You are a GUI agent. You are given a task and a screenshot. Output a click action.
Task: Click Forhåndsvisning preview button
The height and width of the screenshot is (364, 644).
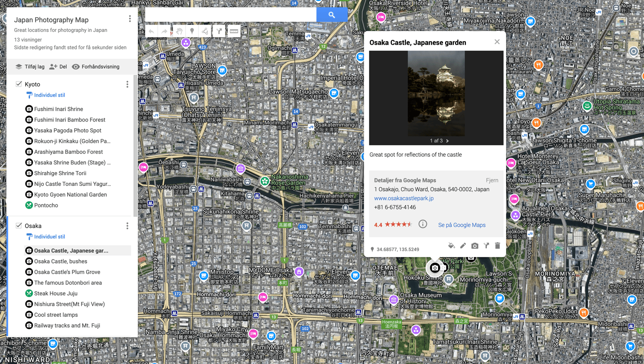[x=96, y=67]
